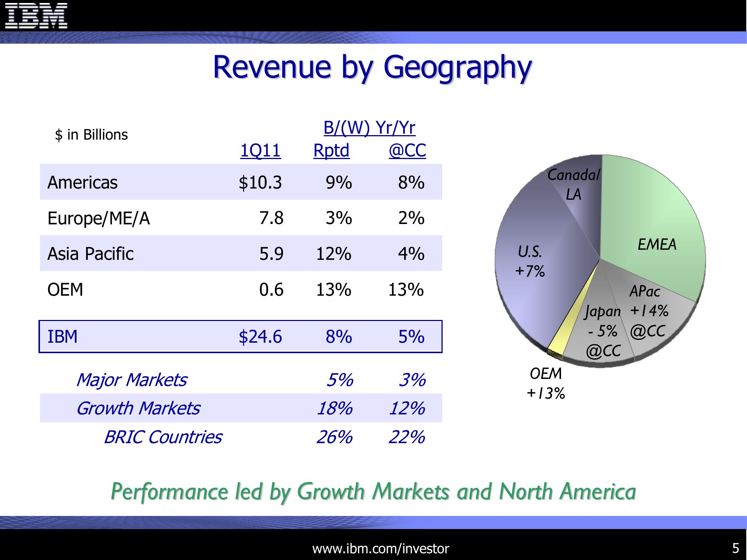Select the Performance led by Growth Markets tagline
The image size is (747, 560).
click(373, 492)
